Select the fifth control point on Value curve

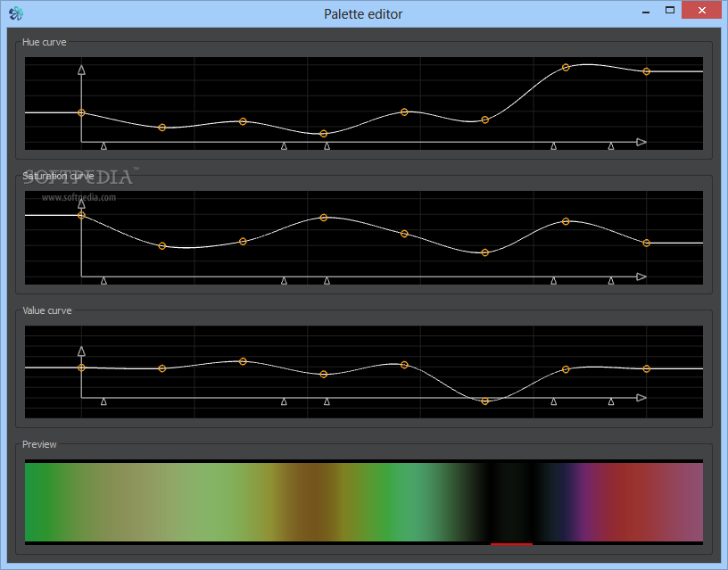(x=404, y=365)
